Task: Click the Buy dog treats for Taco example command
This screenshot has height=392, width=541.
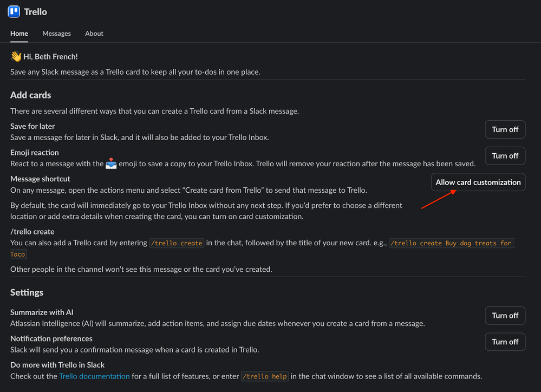Action: tap(450, 243)
